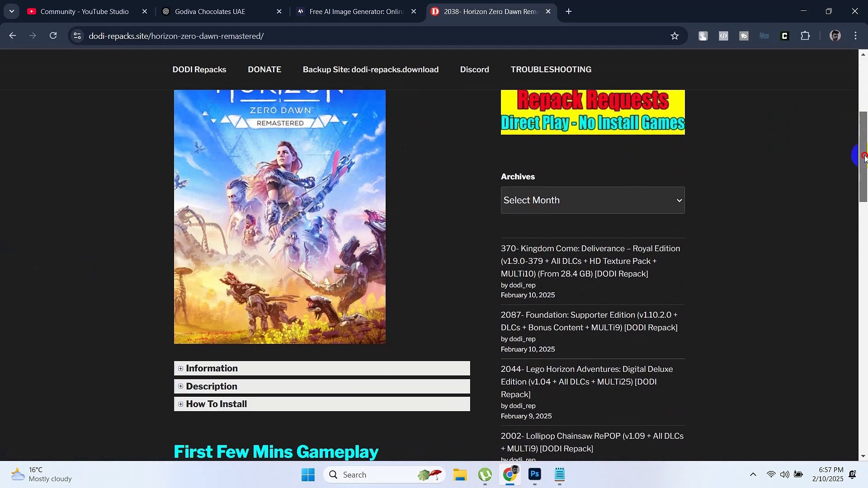Open the Select Month archives dropdown
This screenshot has width=868, height=488.
592,200
